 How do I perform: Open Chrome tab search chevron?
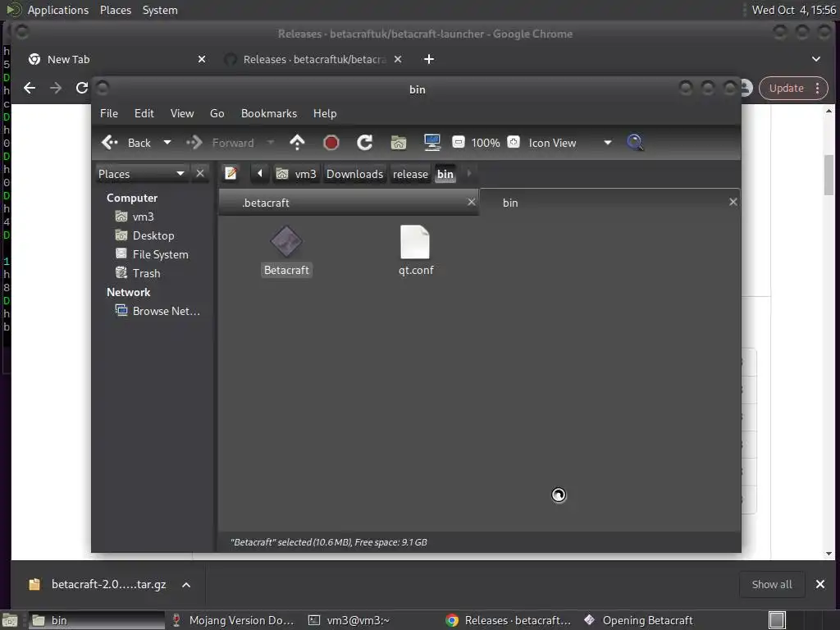[816, 59]
